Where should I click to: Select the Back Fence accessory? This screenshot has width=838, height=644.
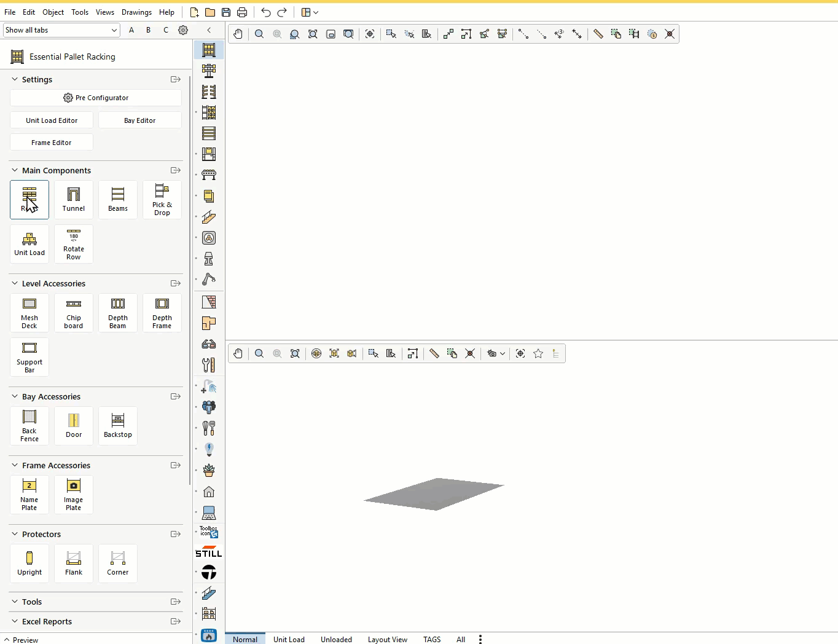click(x=29, y=425)
